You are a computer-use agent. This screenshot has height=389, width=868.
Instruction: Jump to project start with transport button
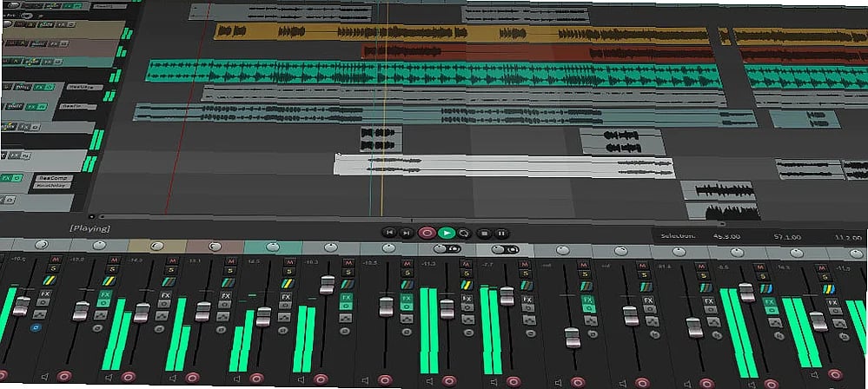click(390, 233)
